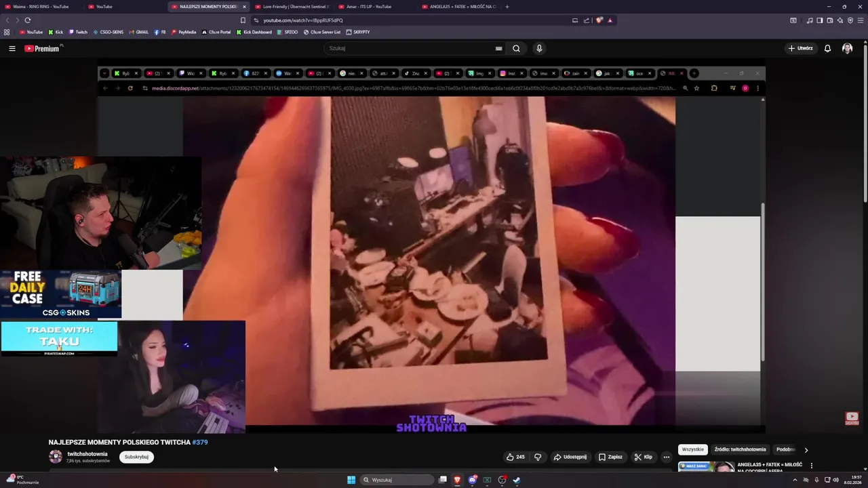The width and height of the screenshot is (868, 488).
Task: Open the Cfx.re Server List bookmark
Action: tap(322, 32)
